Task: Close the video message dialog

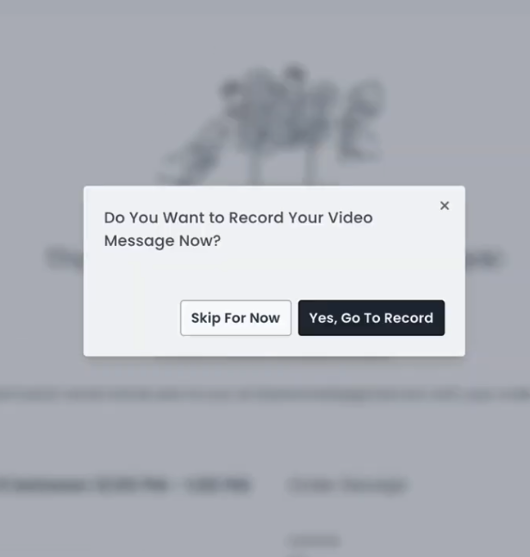Action: 444,206
